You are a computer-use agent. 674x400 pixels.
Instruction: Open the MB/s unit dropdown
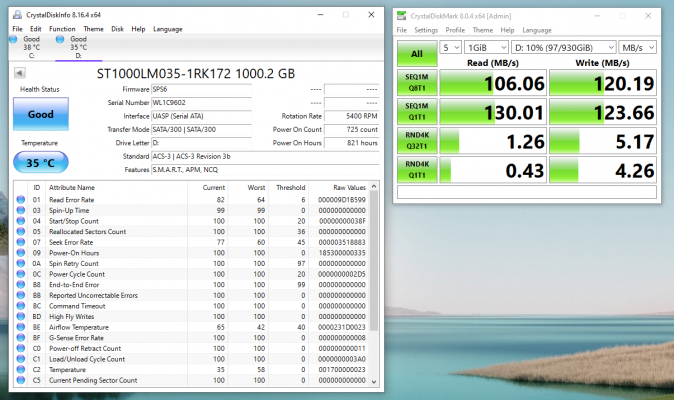(x=637, y=48)
